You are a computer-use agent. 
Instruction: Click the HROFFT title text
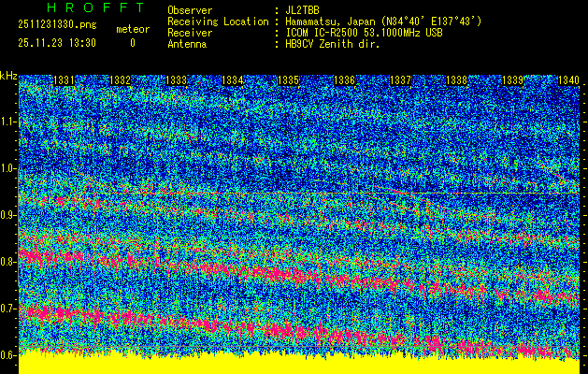tap(93, 7)
